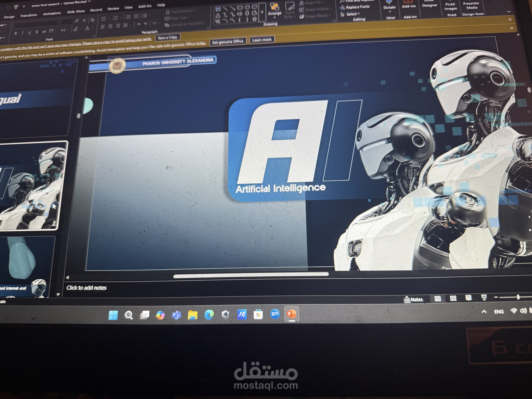Open the font size combo box
532x399 pixels.
[x=67, y=22]
